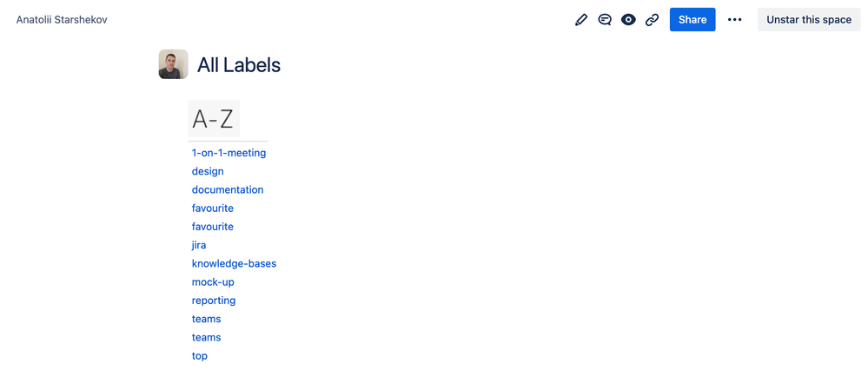This screenshot has height=377, width=868.
Task: Click the blue Share button
Action: coord(692,20)
